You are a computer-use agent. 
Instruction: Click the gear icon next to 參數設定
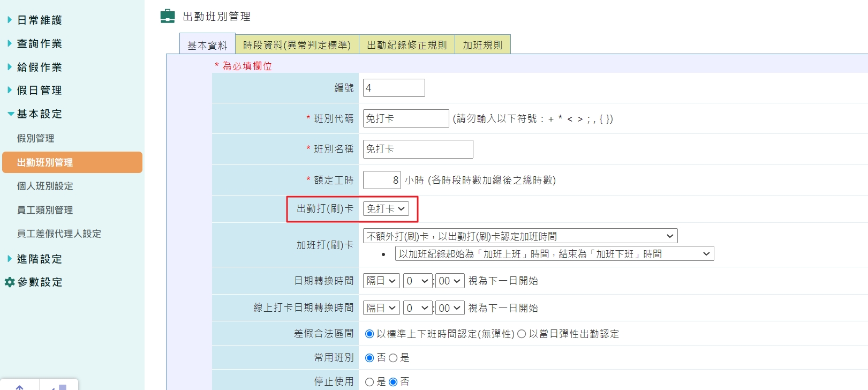[10, 282]
